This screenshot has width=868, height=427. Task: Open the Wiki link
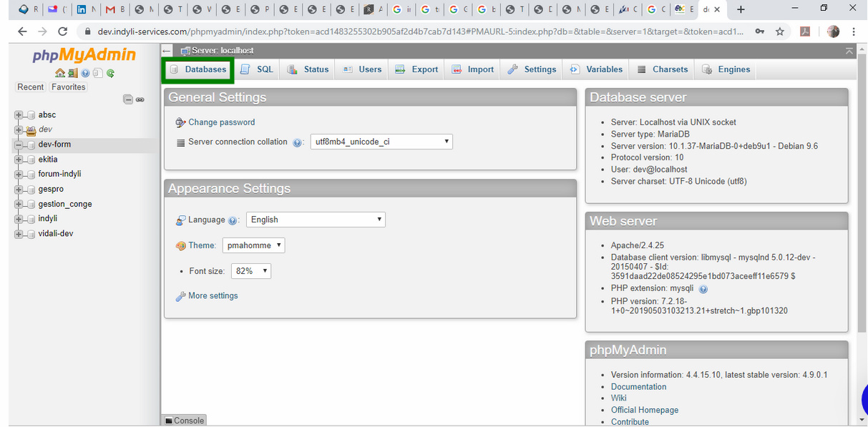(x=619, y=398)
